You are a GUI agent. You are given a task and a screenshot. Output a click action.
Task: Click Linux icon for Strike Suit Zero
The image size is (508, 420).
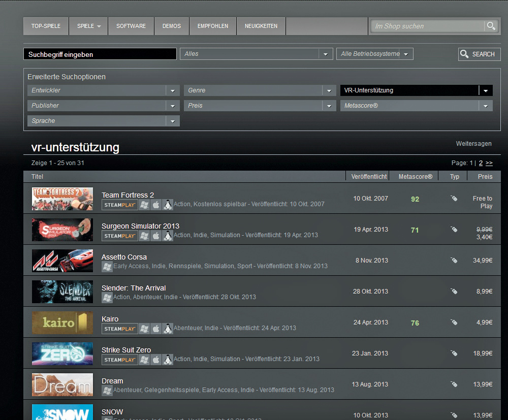(x=168, y=360)
